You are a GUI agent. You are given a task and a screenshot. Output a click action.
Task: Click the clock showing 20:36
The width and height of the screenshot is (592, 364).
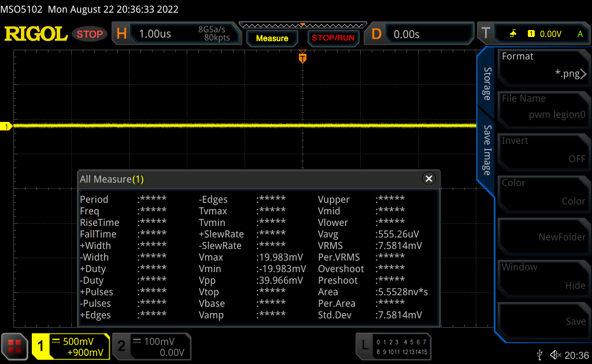577,355
